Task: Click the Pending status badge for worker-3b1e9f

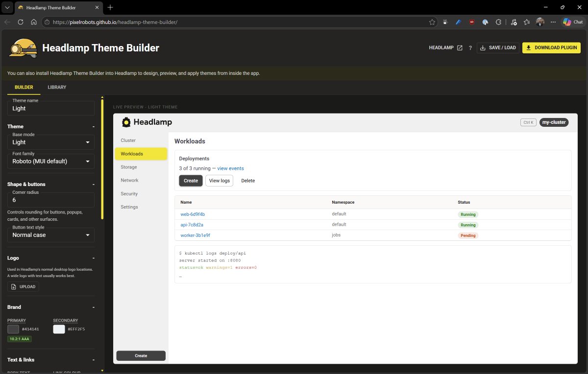Action: 468,235
